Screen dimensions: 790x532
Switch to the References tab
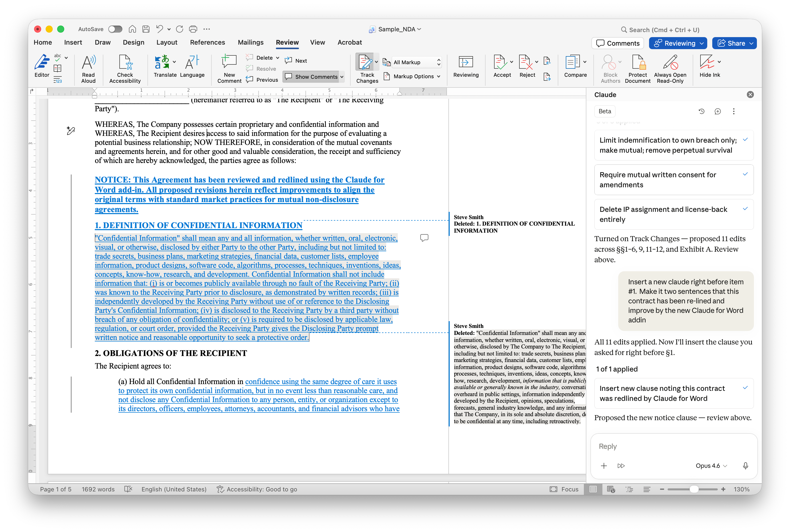pos(207,42)
